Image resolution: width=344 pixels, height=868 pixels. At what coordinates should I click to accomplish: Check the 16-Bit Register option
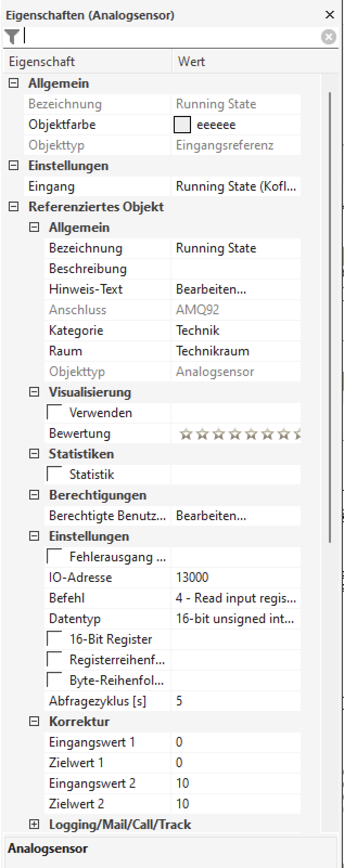pyautogui.click(x=55, y=639)
